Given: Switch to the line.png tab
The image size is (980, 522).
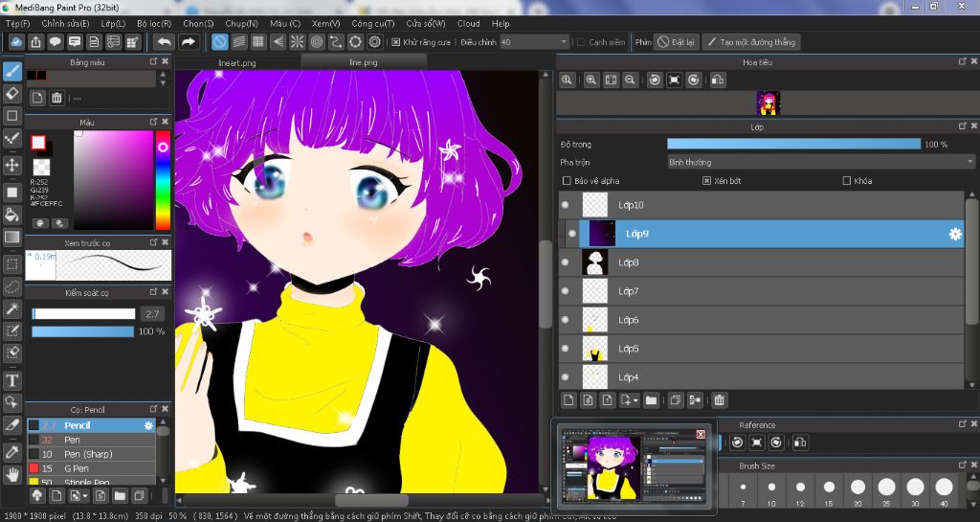Looking at the screenshot, I should click(x=363, y=62).
